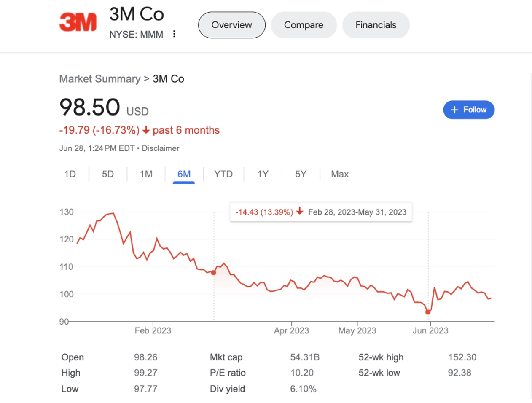This screenshot has width=532, height=403.
Task: Click the Feb 28 chart start marker dot
Action: [x=214, y=273]
